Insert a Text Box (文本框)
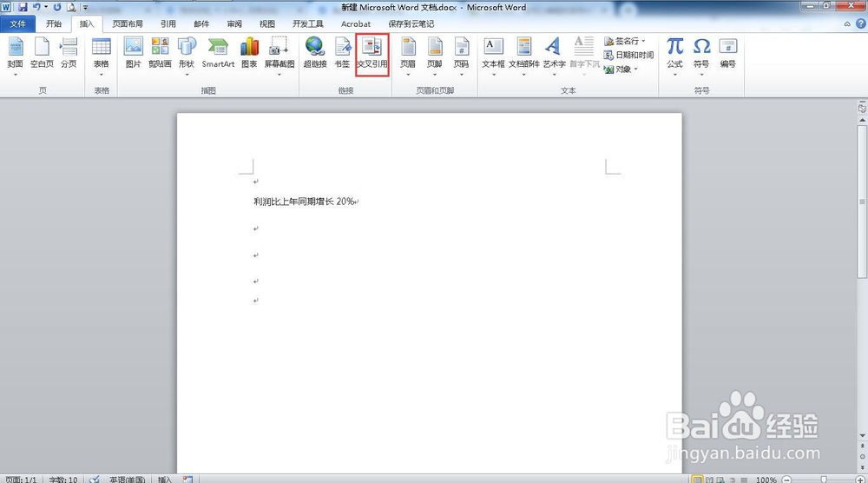The width and height of the screenshot is (868, 483). (493, 56)
